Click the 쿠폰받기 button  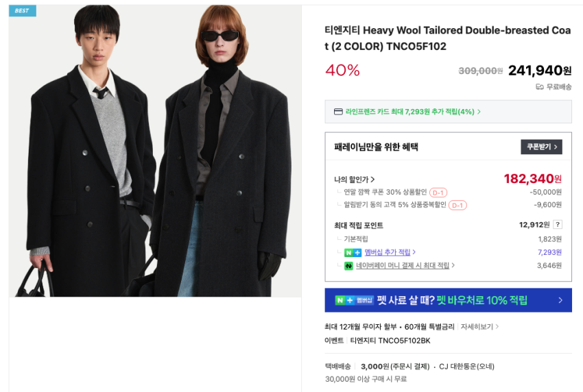[x=541, y=147]
